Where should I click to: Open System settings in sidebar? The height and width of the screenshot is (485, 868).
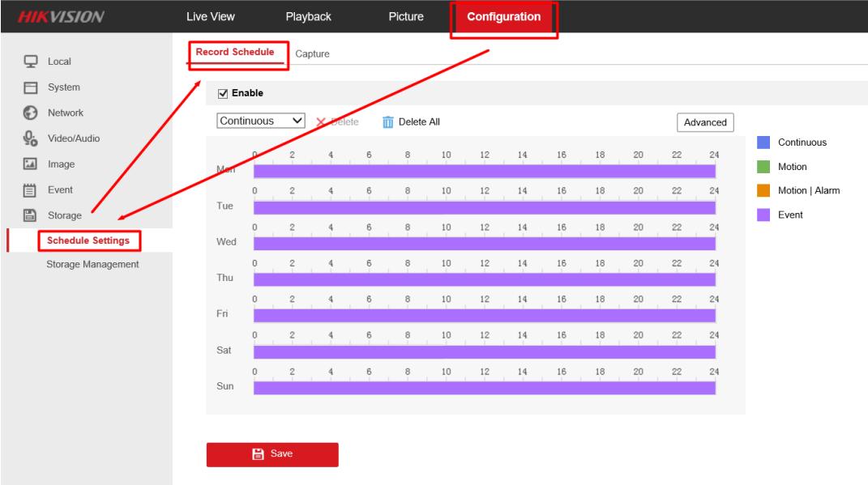point(64,87)
